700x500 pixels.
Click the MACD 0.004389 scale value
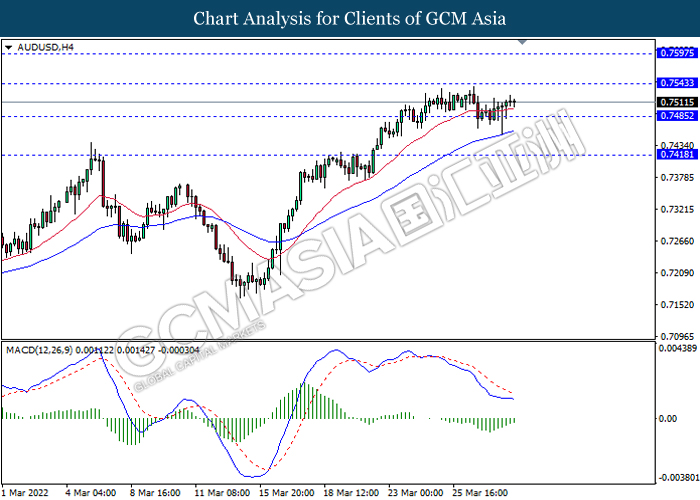pos(678,348)
